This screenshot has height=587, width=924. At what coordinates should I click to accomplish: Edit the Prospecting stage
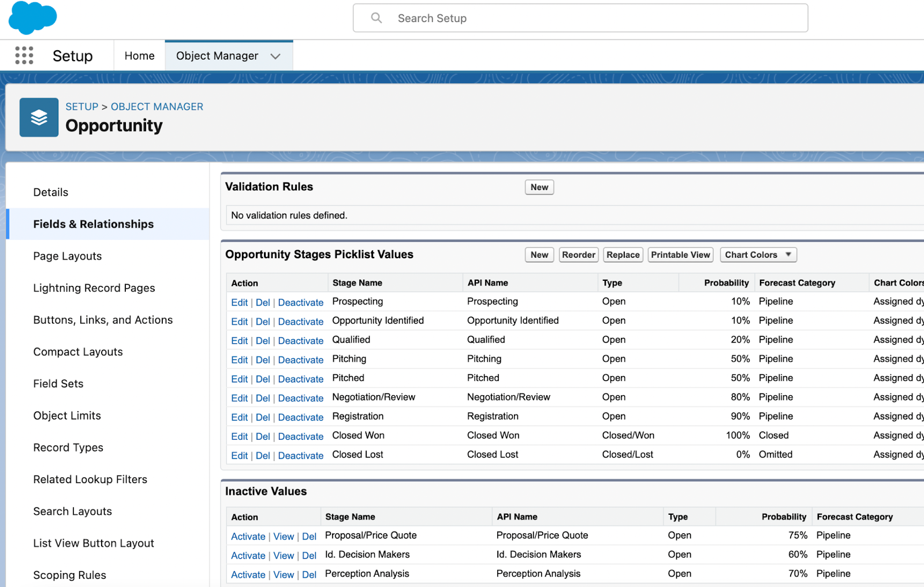point(239,302)
